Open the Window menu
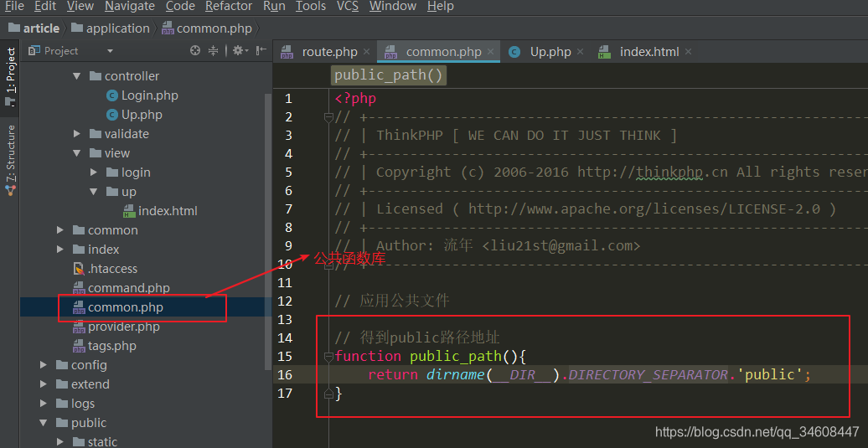Screen dimensions: 868x448 pos(392,7)
